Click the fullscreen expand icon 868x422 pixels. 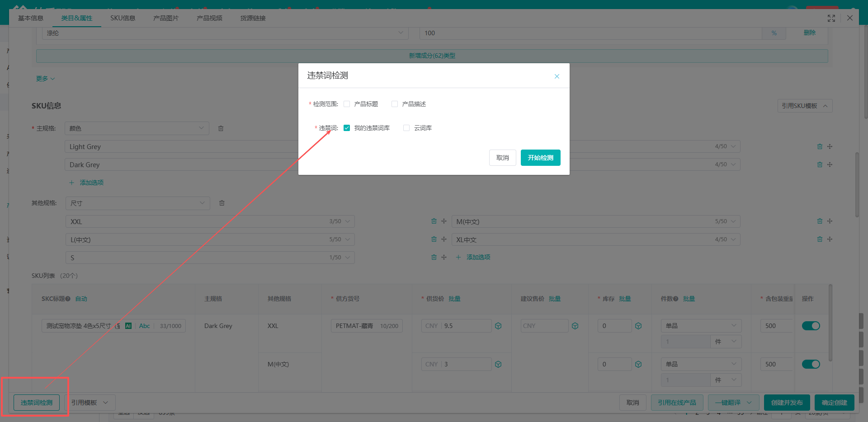point(831,18)
